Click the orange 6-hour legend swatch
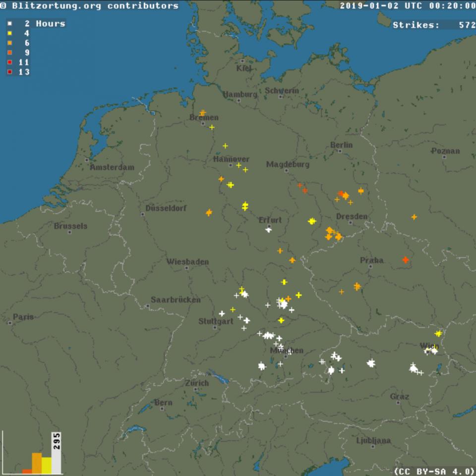This screenshot has width=476, height=476. [9, 43]
